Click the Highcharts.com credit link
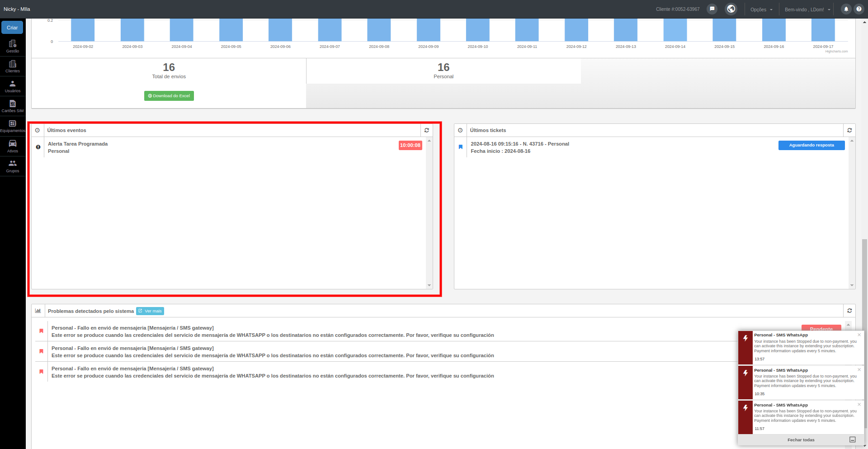 pyautogui.click(x=836, y=52)
